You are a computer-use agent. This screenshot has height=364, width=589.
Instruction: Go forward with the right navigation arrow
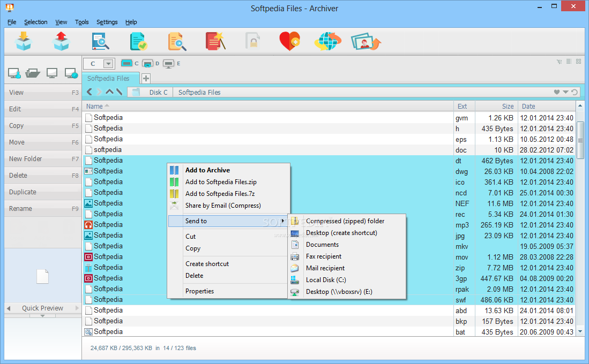tap(99, 92)
